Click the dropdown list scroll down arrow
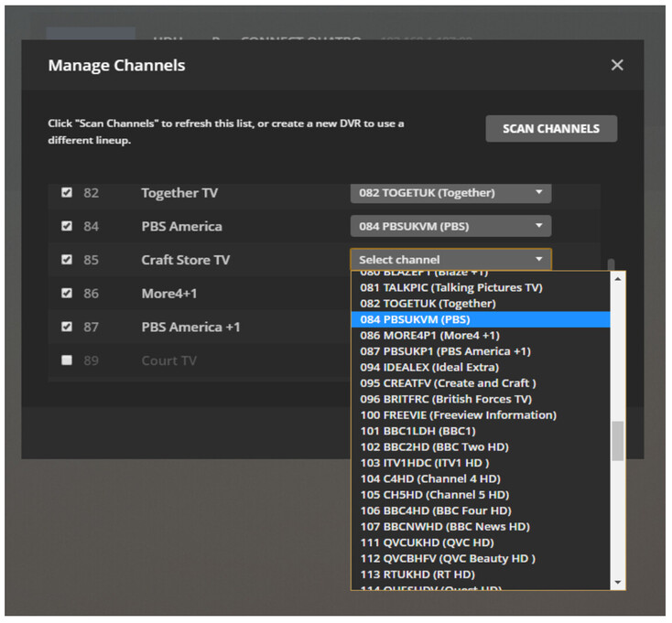 tap(618, 582)
